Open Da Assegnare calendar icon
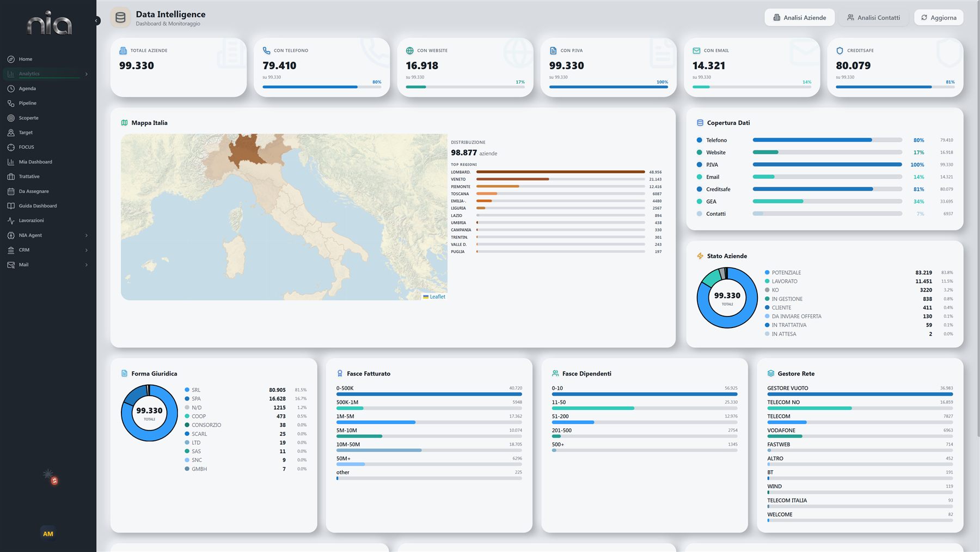This screenshot has width=980, height=552. 11,192
